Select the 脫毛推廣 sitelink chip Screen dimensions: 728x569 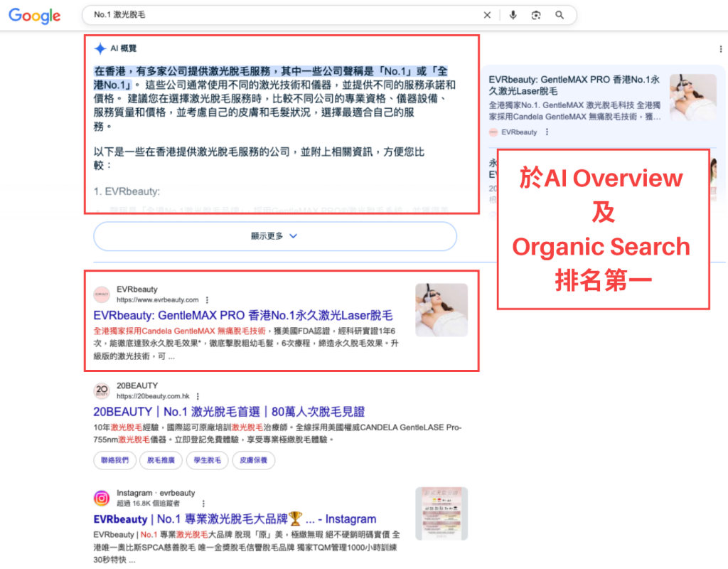point(161,460)
